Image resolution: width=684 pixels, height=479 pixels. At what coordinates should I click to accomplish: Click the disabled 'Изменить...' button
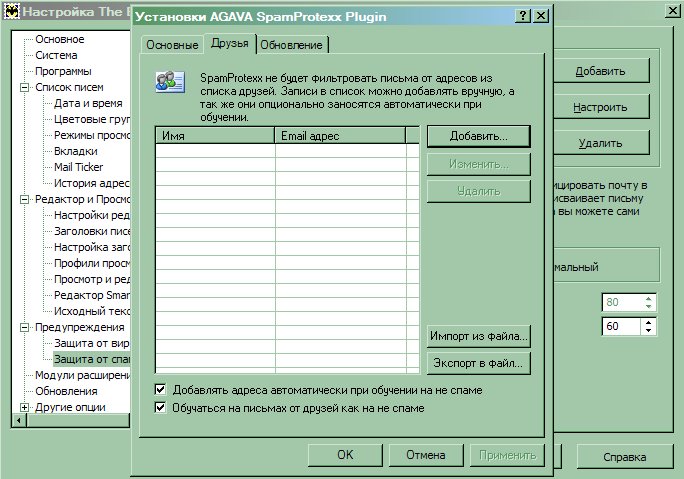pyautogui.click(x=479, y=164)
